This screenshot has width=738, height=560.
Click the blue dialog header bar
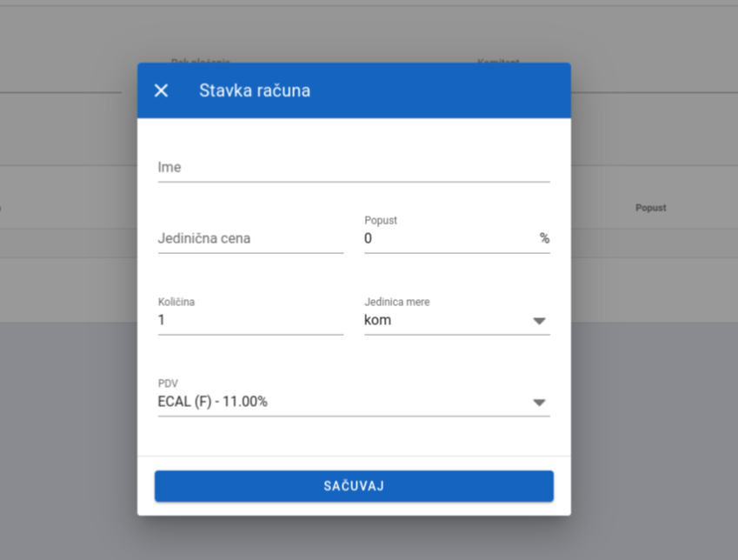tap(435, 90)
